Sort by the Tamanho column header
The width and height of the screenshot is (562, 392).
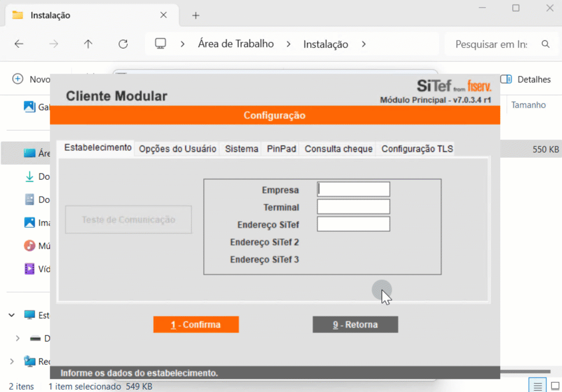528,105
